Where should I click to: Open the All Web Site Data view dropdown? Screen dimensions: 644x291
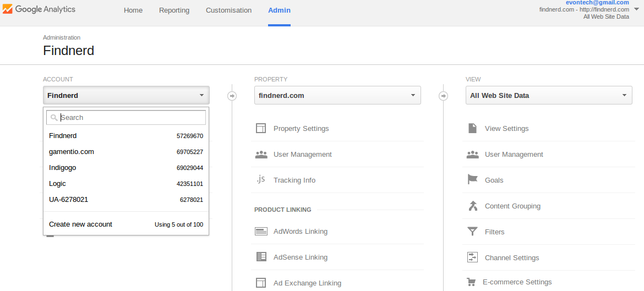pyautogui.click(x=549, y=95)
